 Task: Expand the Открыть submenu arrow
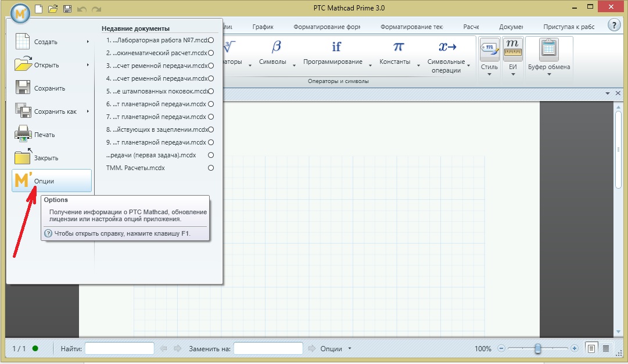click(x=88, y=65)
